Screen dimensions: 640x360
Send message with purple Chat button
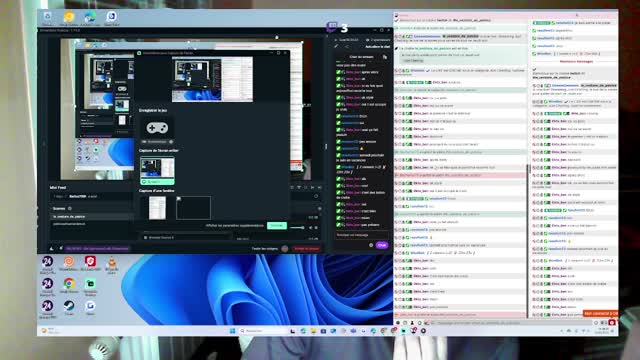(382, 245)
